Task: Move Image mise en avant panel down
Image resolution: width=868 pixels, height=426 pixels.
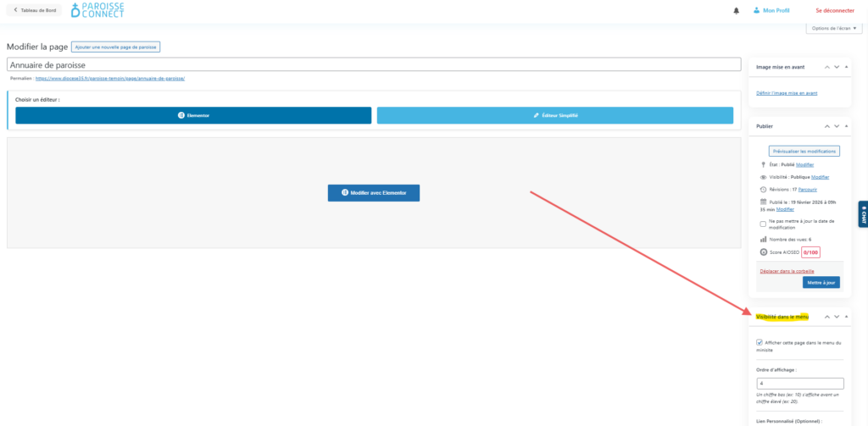Action: 837,66
